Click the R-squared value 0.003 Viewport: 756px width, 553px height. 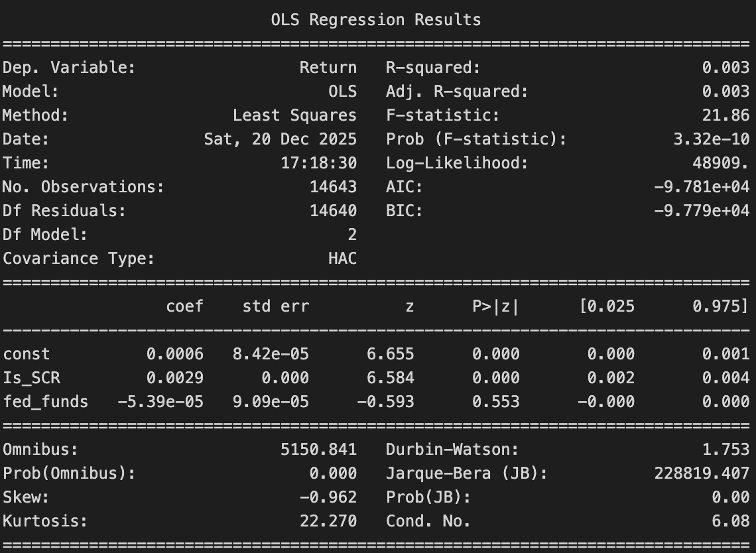click(x=725, y=68)
